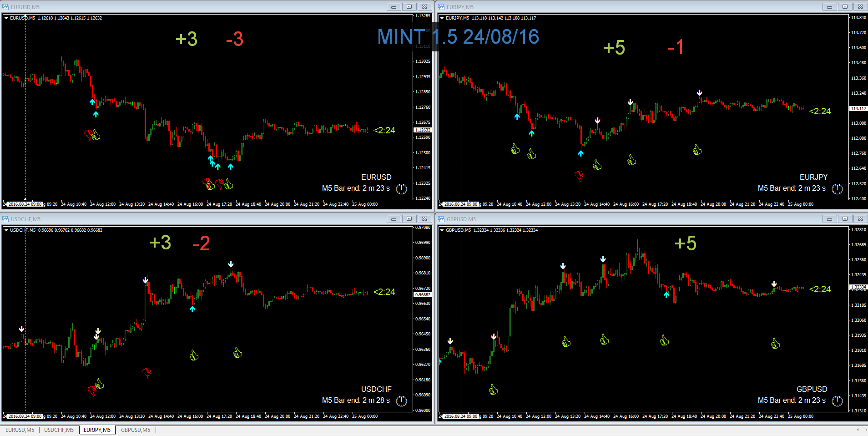Screen dimensions: 868x436
Task: Click the clock icon in EURJPY chart
Action: point(837,189)
